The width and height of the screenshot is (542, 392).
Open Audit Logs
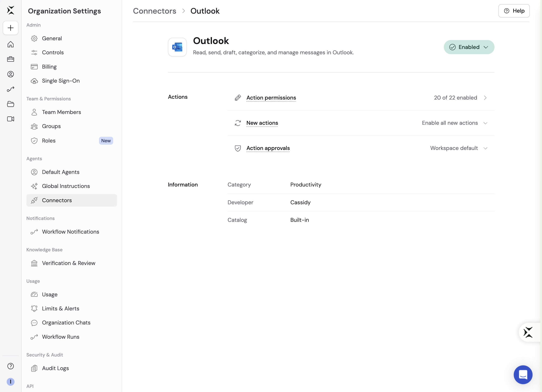(x=72, y=368)
